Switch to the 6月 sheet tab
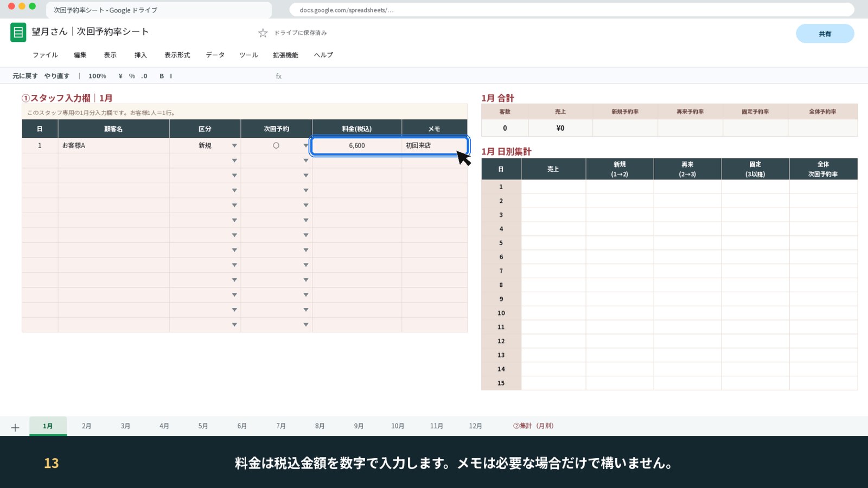868x488 pixels. tap(242, 426)
